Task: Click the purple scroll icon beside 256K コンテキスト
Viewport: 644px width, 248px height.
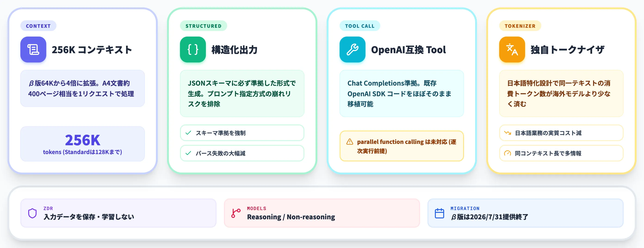Action: [33, 50]
